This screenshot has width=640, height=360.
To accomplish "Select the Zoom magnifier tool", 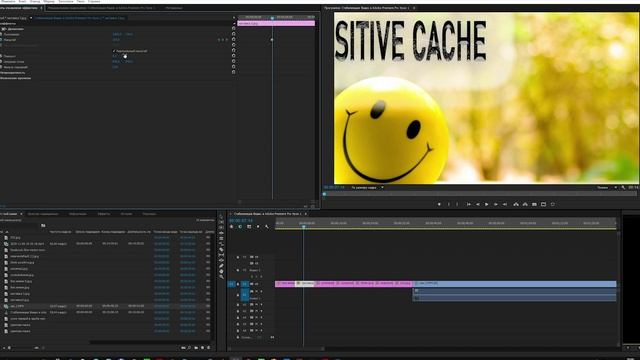I will [x=221, y=277].
